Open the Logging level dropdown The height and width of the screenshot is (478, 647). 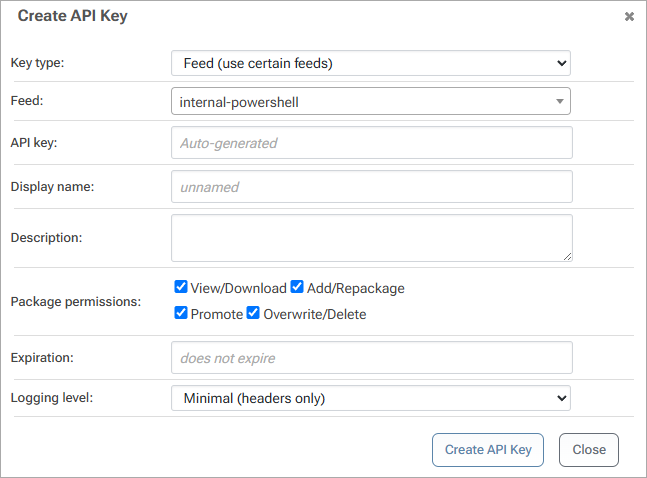pos(371,398)
